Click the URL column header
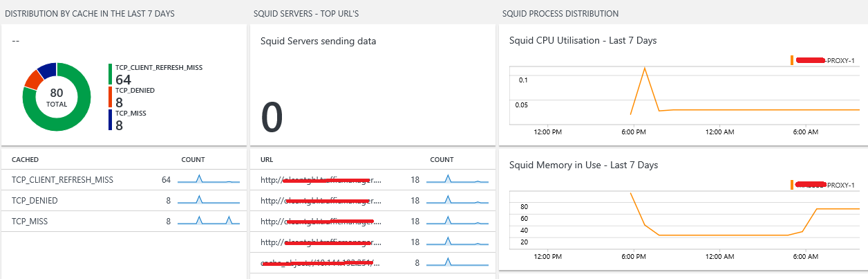 click(x=267, y=159)
